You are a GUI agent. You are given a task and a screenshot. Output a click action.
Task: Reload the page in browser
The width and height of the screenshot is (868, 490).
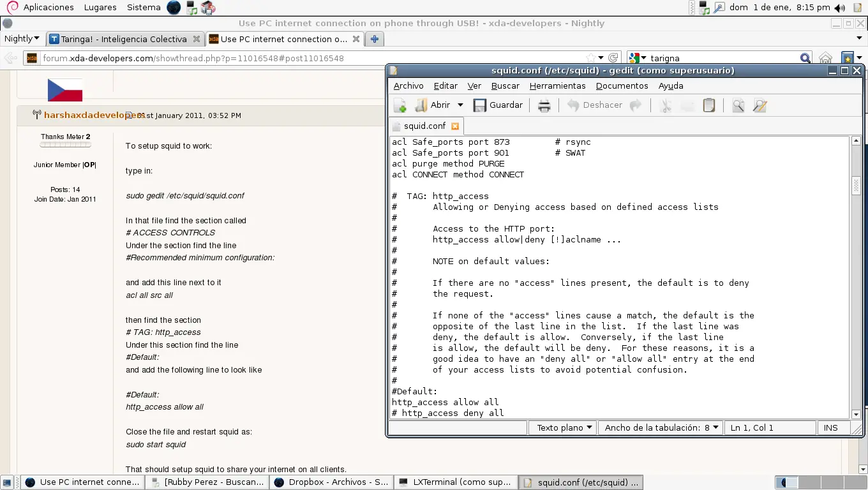click(x=613, y=58)
